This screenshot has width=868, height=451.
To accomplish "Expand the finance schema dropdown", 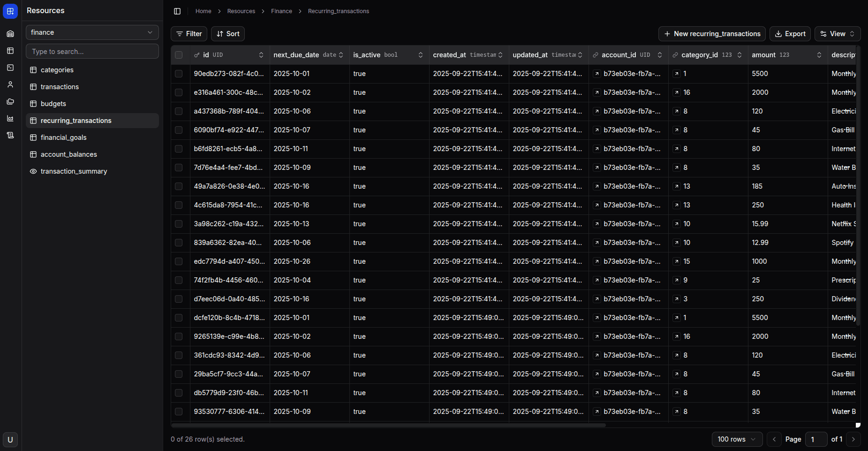I will 92,32.
